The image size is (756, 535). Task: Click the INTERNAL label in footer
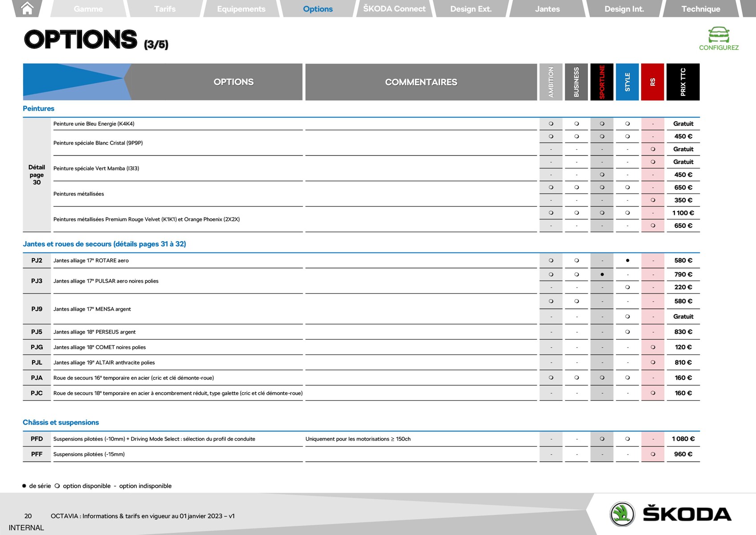26,528
